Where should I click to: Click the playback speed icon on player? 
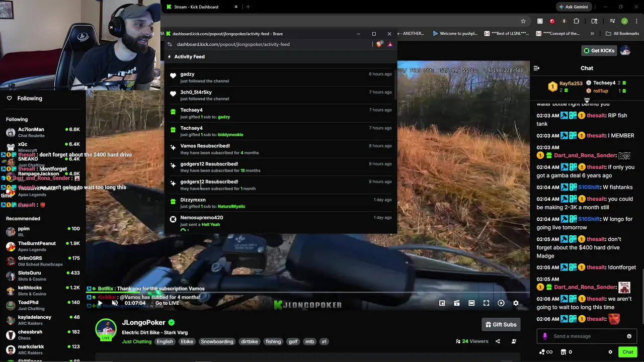pyautogui.click(x=501, y=303)
